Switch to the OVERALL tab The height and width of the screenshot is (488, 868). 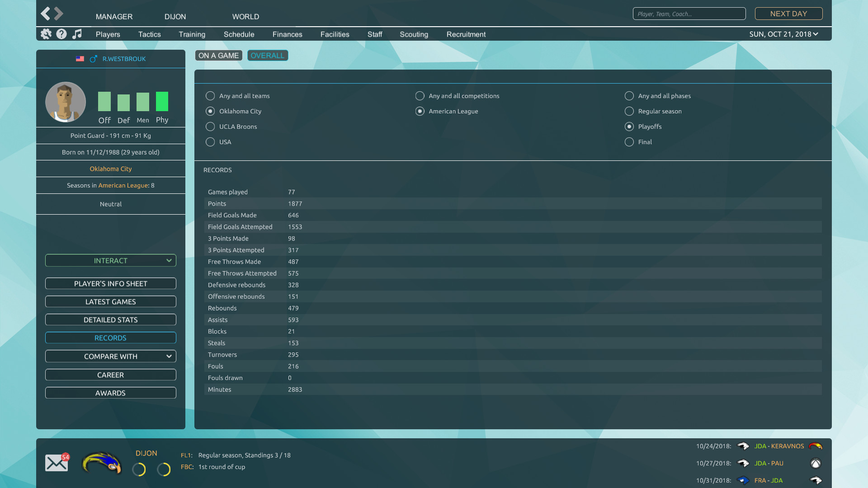click(x=267, y=56)
